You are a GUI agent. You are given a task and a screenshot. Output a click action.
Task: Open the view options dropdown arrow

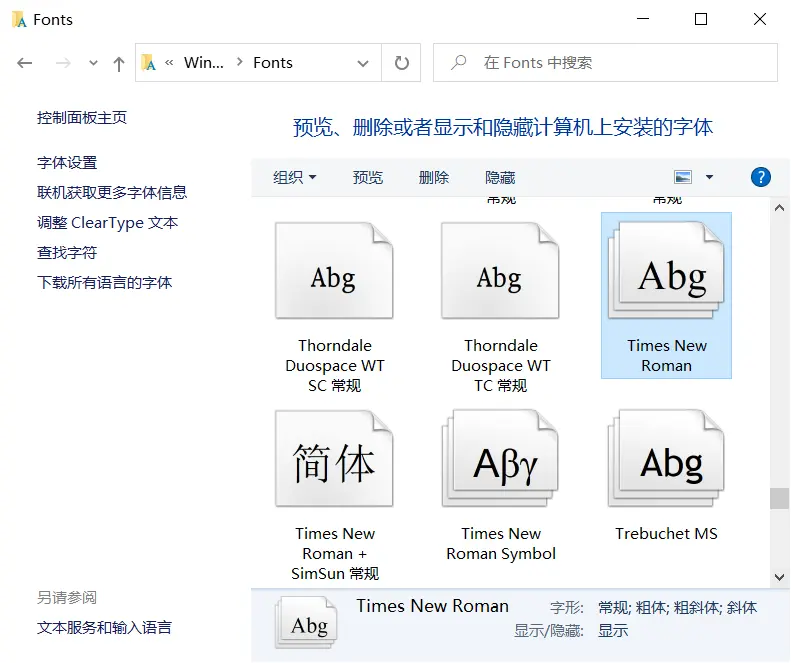[x=709, y=177]
